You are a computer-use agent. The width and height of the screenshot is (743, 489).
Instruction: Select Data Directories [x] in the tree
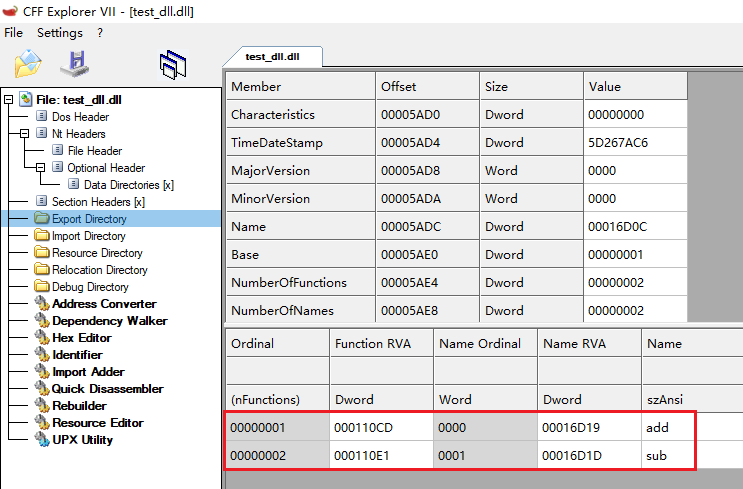(129, 185)
